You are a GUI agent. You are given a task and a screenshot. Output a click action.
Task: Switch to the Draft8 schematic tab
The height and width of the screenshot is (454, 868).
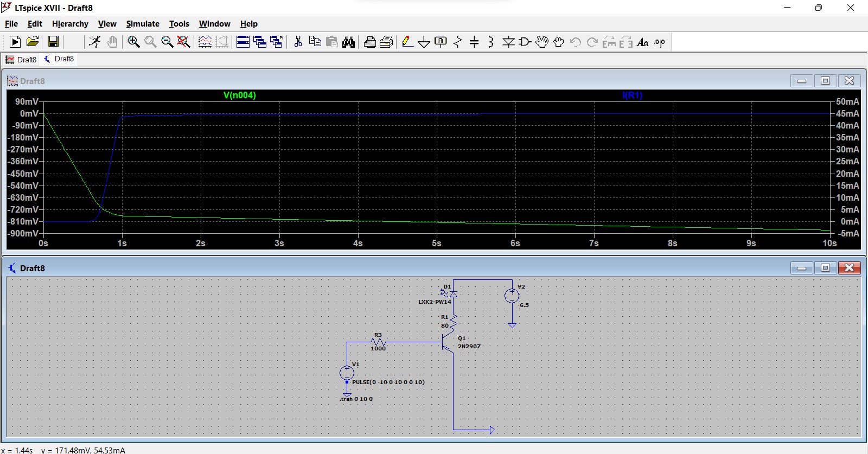point(59,59)
